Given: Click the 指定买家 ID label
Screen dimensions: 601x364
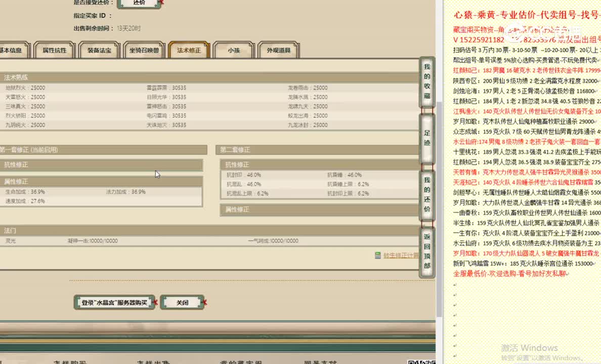Looking at the screenshot, I should [x=93, y=16].
